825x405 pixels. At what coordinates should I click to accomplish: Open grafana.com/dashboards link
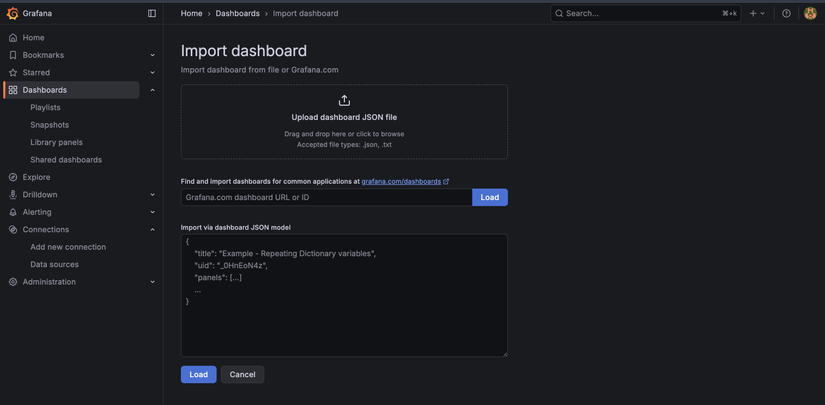[401, 181]
